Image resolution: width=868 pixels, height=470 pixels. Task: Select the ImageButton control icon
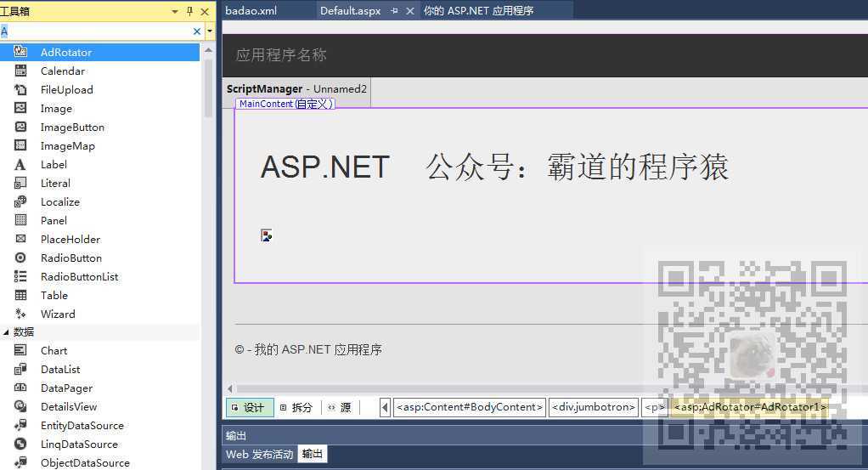[x=20, y=127]
